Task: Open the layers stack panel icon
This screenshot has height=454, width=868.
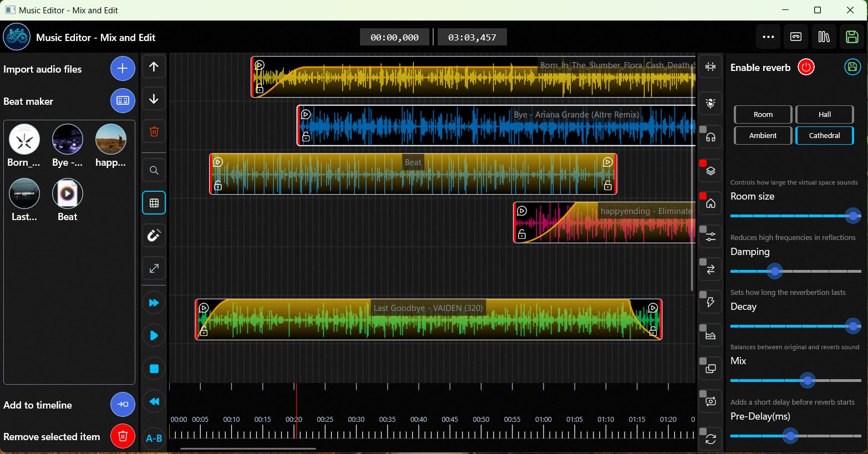Action: pos(710,170)
